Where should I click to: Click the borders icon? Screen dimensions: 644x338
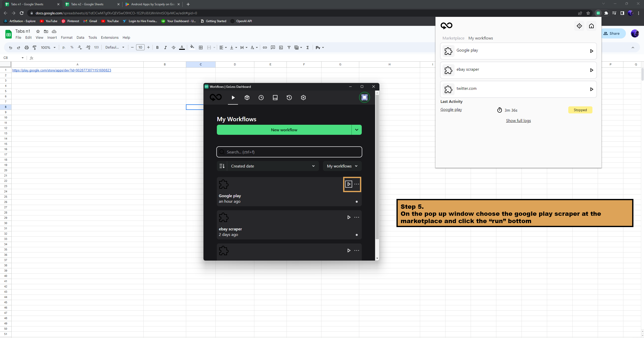point(201,48)
